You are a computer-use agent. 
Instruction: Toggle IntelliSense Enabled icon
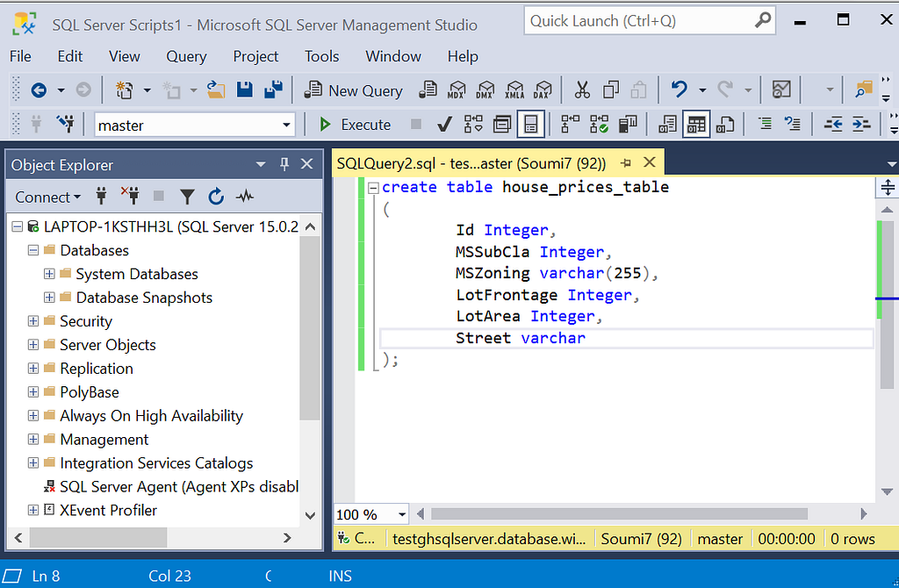point(531,124)
